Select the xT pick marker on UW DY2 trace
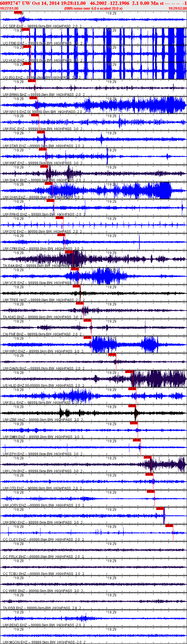 (60, 218)
